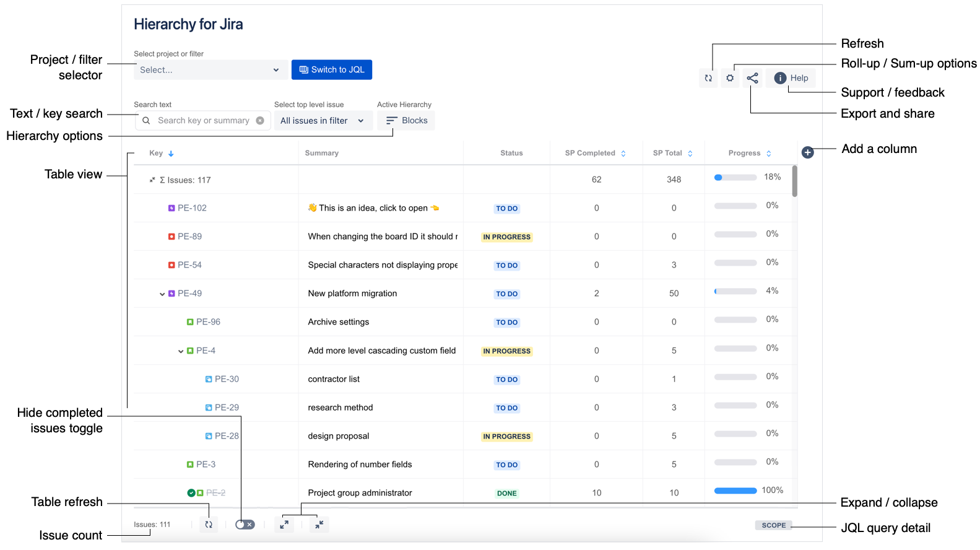Click the PE-89 bug type icon
This screenshot has width=980, height=550.
[171, 237]
